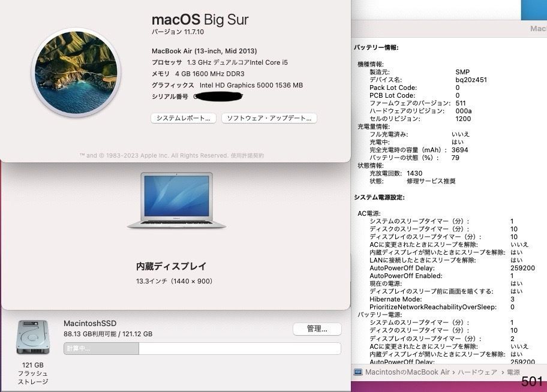Select the ハードウェアのリビジョン value 000a

click(463, 111)
